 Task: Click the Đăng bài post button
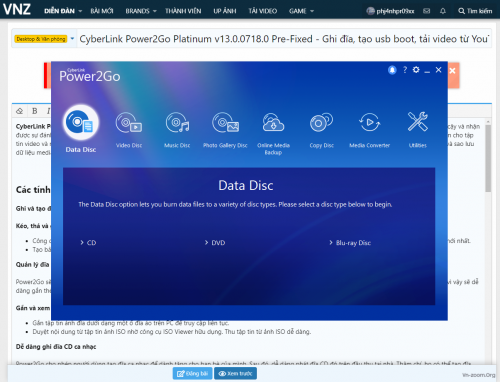coord(192,373)
